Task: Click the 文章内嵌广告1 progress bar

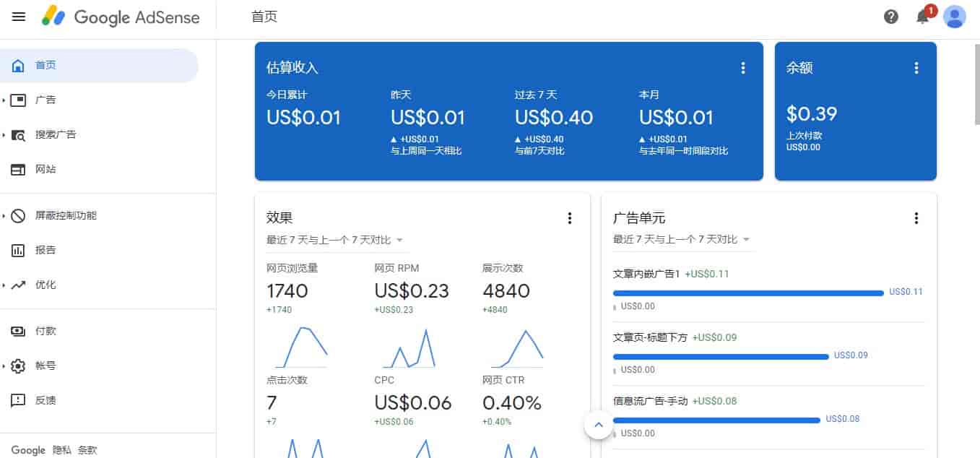Action: (x=747, y=293)
